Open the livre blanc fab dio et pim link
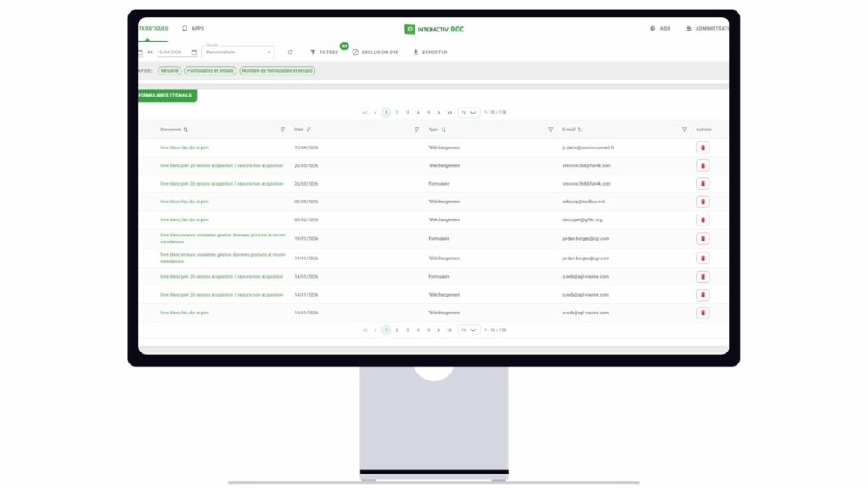The width and height of the screenshot is (868, 488). pos(183,146)
